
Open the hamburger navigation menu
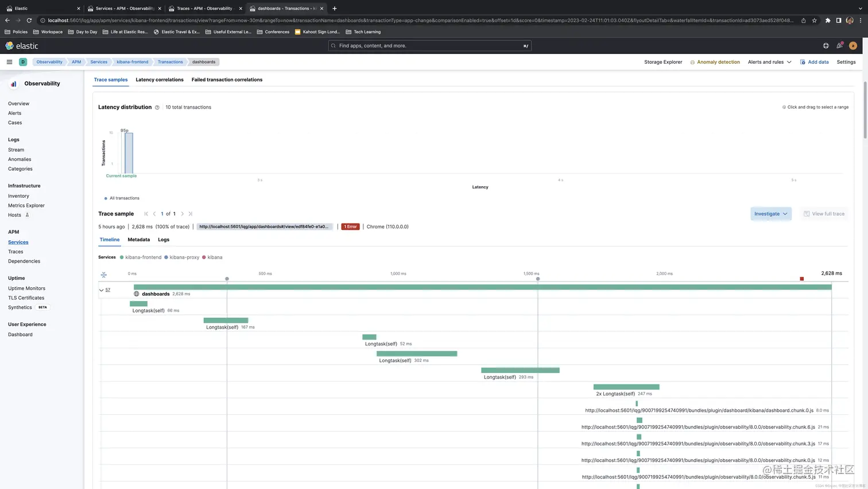(9, 62)
